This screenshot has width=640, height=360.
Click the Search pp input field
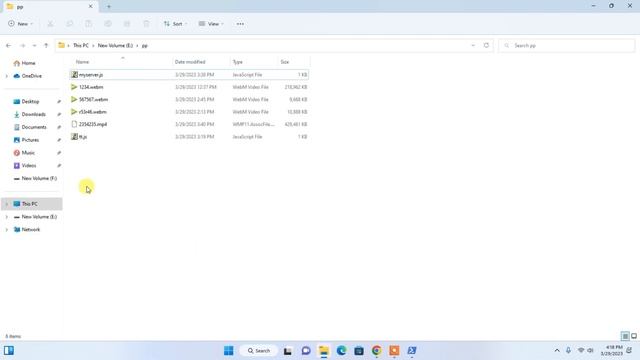pyautogui.click(x=567, y=45)
